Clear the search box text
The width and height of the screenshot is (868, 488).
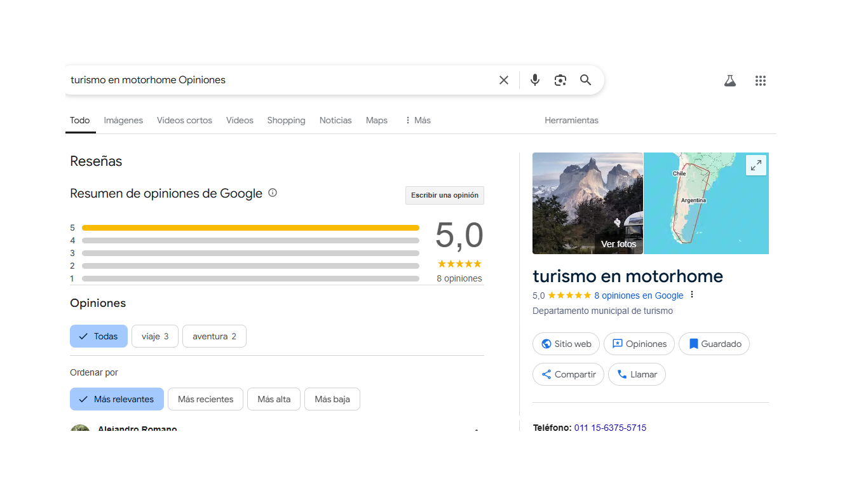[x=503, y=80]
